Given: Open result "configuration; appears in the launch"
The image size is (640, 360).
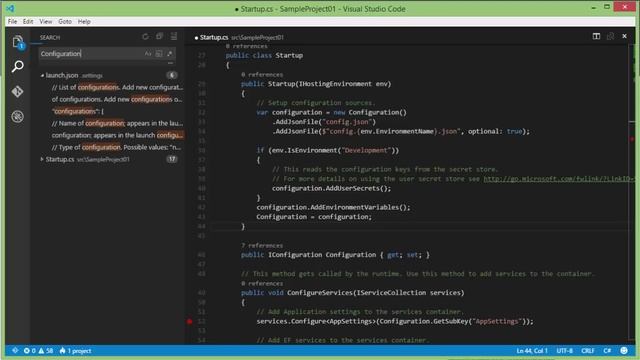Looking at the screenshot, I should pos(117,135).
